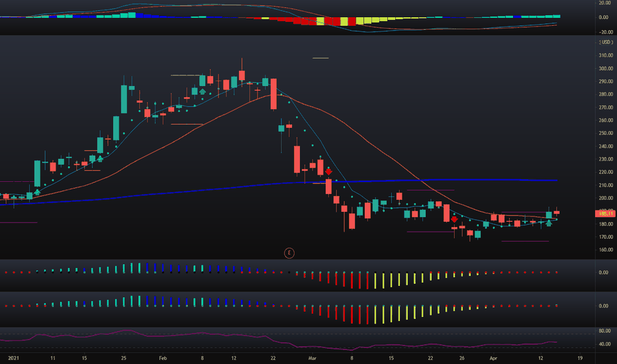
Task: Click the 40.00 label on RSI scale
Action: [605, 344]
